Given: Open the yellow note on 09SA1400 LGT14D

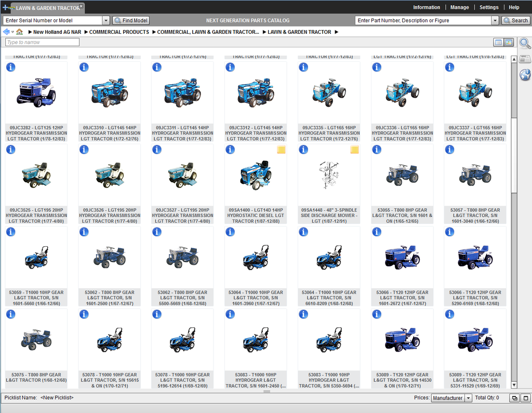Looking at the screenshot, I should pos(281,150).
